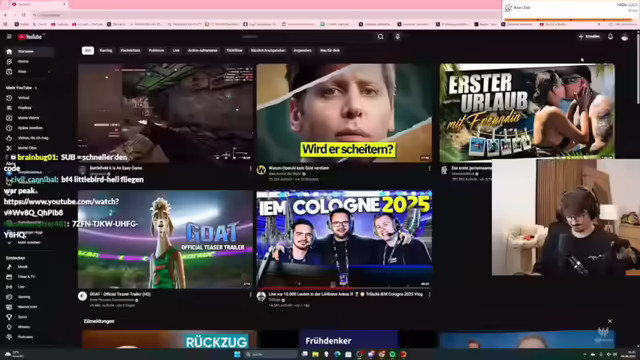
Task: Open the GOAT Official Teaser Trailer title
Action: [x=120, y=294]
